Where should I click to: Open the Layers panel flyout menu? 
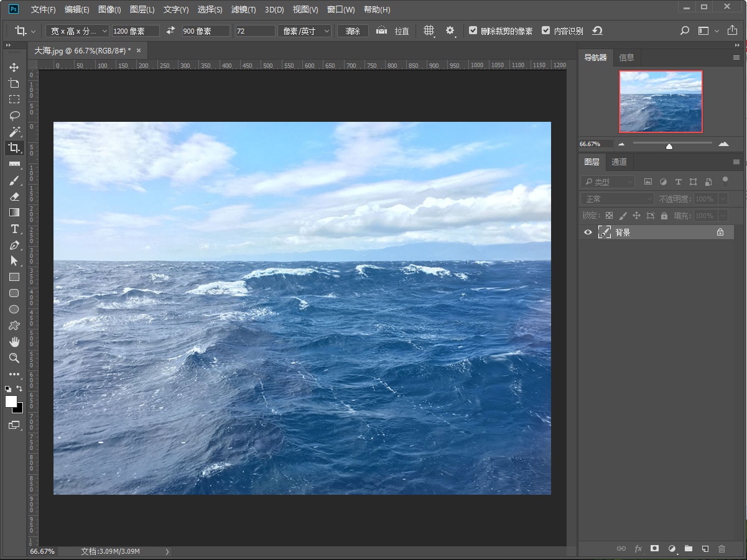(736, 162)
